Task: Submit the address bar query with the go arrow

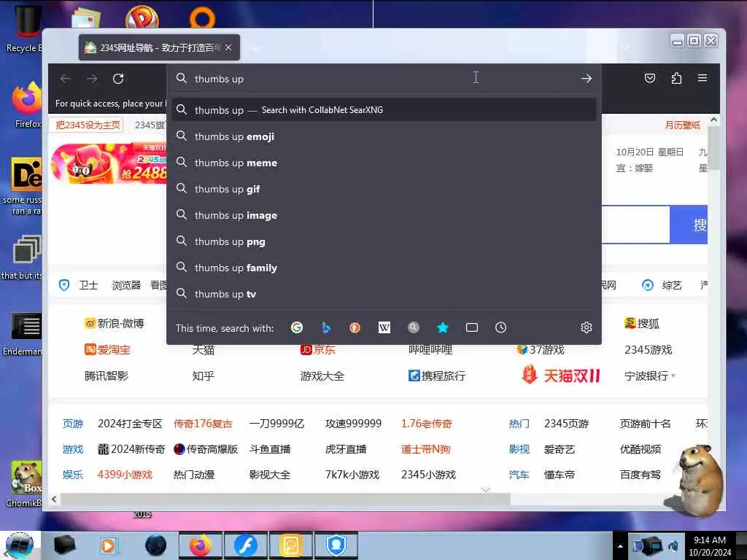Action: [x=587, y=79]
